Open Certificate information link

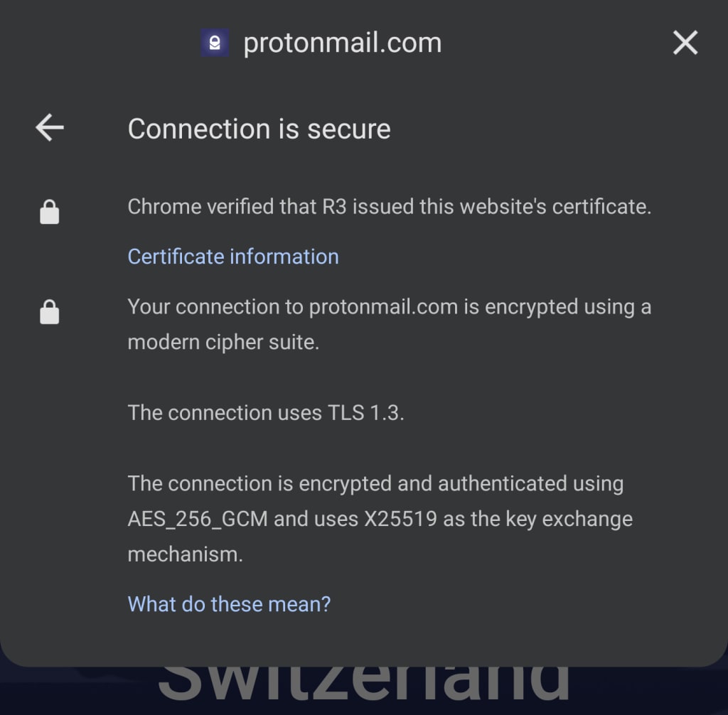232,257
